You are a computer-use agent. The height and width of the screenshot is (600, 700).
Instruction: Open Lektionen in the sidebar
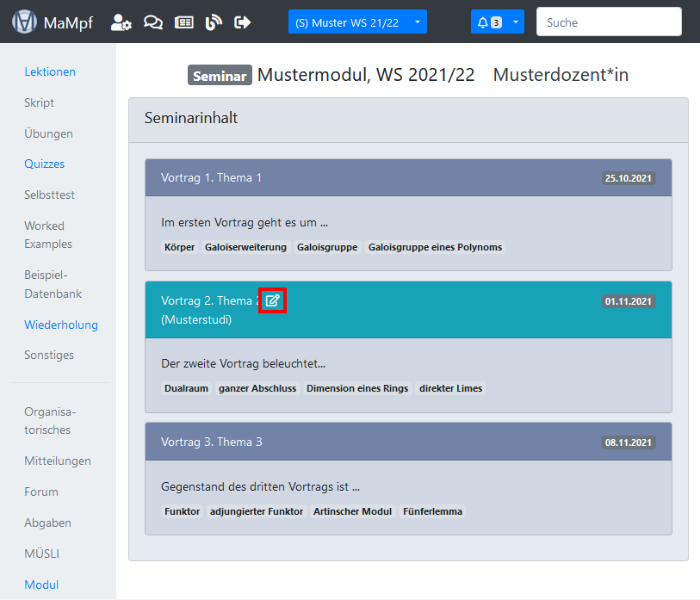pos(50,71)
